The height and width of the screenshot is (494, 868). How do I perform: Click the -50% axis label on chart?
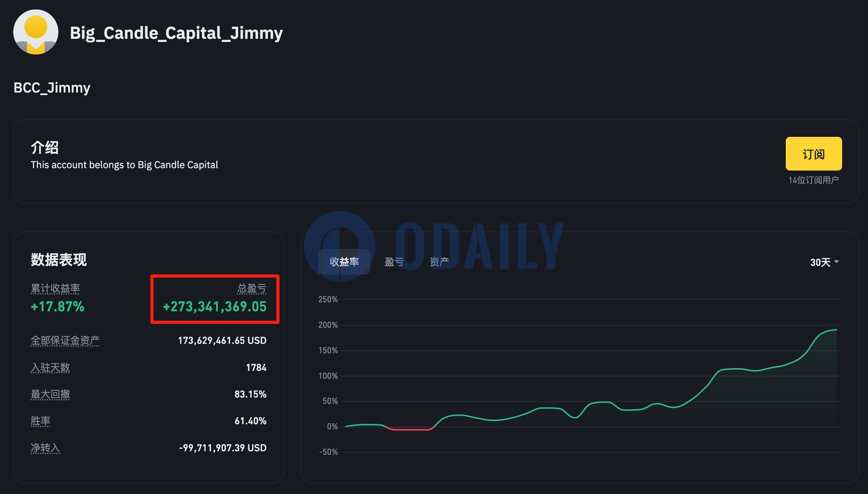click(x=329, y=452)
